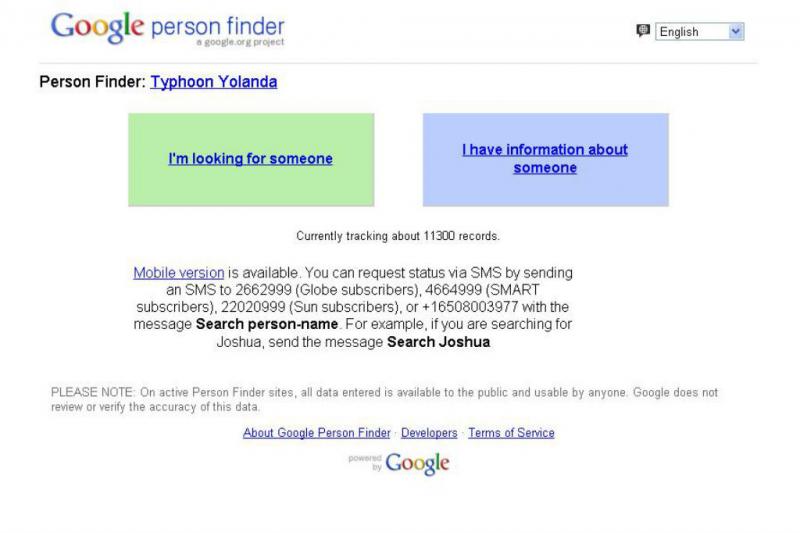The width and height of the screenshot is (800, 533).
Task: Click the language speech bubble icon
Action: tap(643, 31)
